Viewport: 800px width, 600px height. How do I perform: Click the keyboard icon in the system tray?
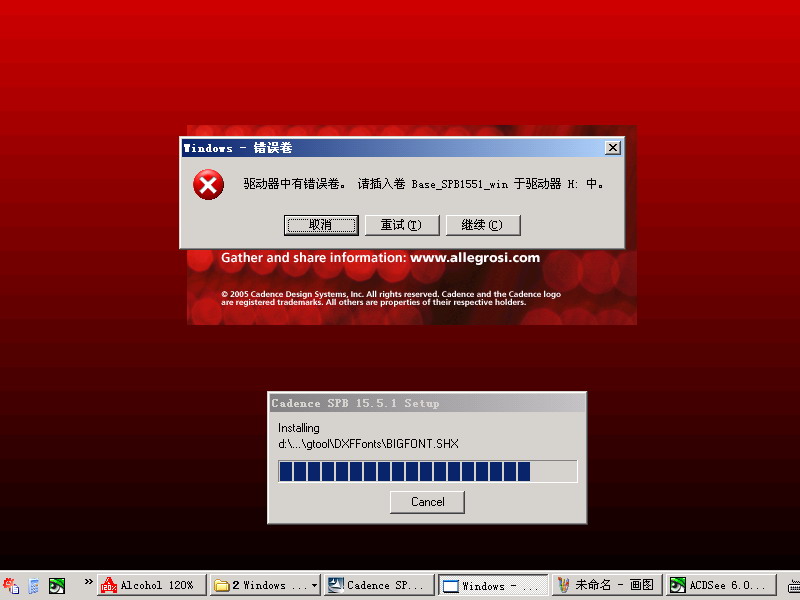click(x=794, y=587)
